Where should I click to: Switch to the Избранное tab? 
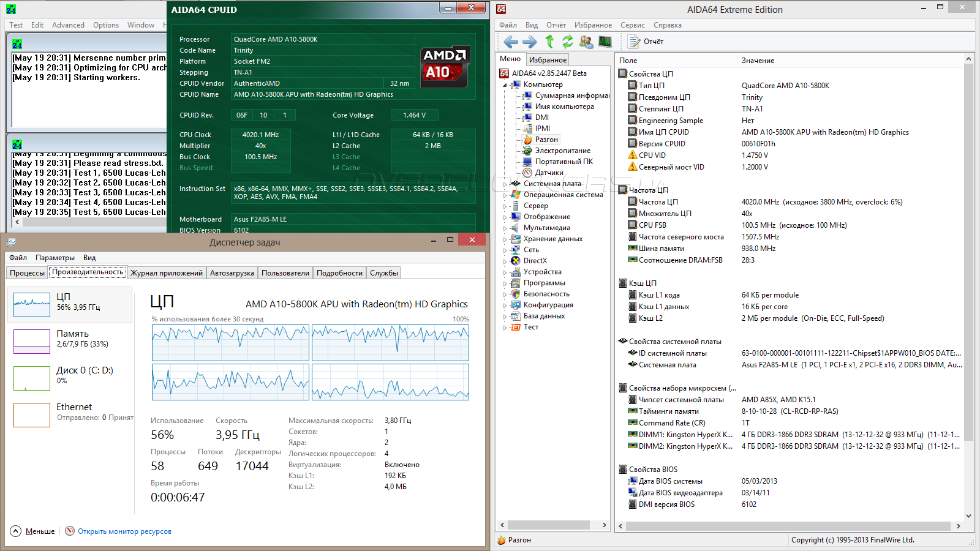548,60
